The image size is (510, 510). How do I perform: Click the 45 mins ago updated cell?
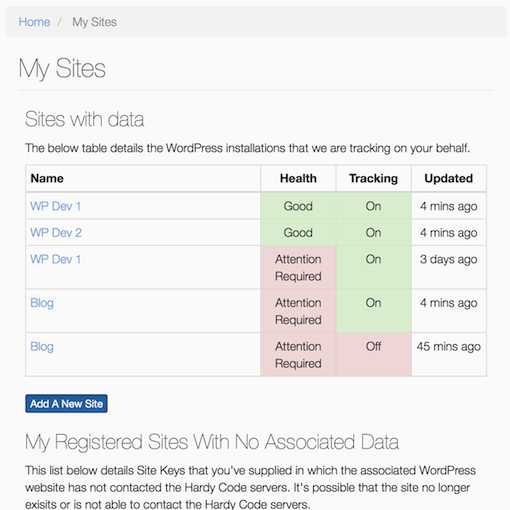coord(449,355)
